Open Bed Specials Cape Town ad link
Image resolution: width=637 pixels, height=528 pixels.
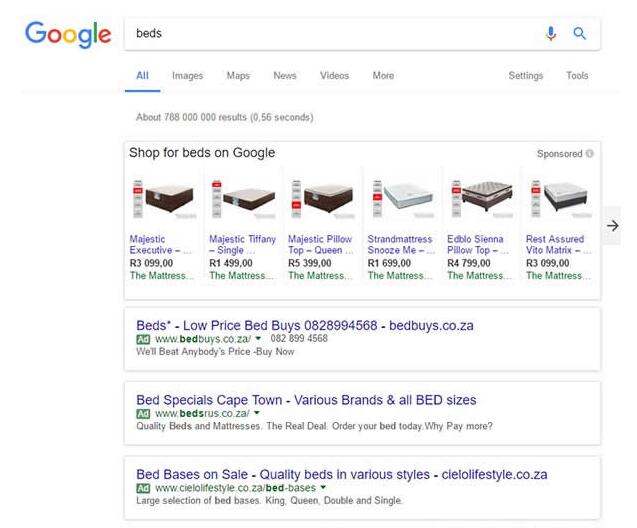click(x=306, y=400)
